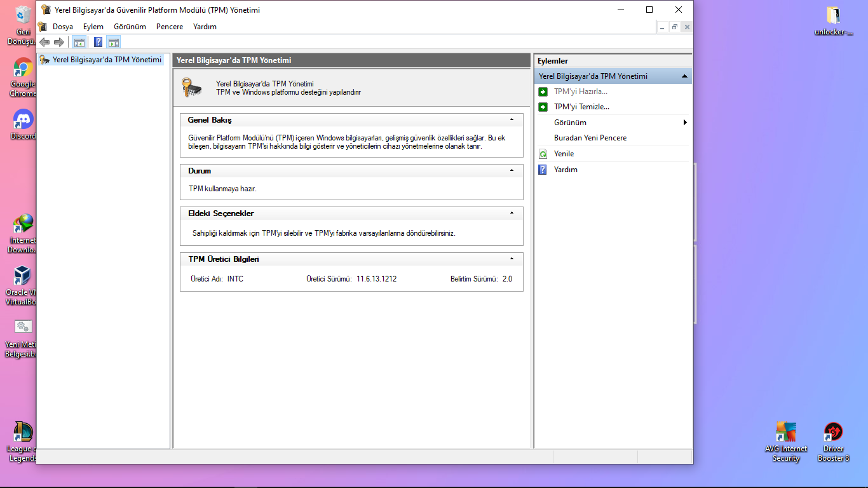Select the unlocker folder on the desktop

tap(834, 21)
